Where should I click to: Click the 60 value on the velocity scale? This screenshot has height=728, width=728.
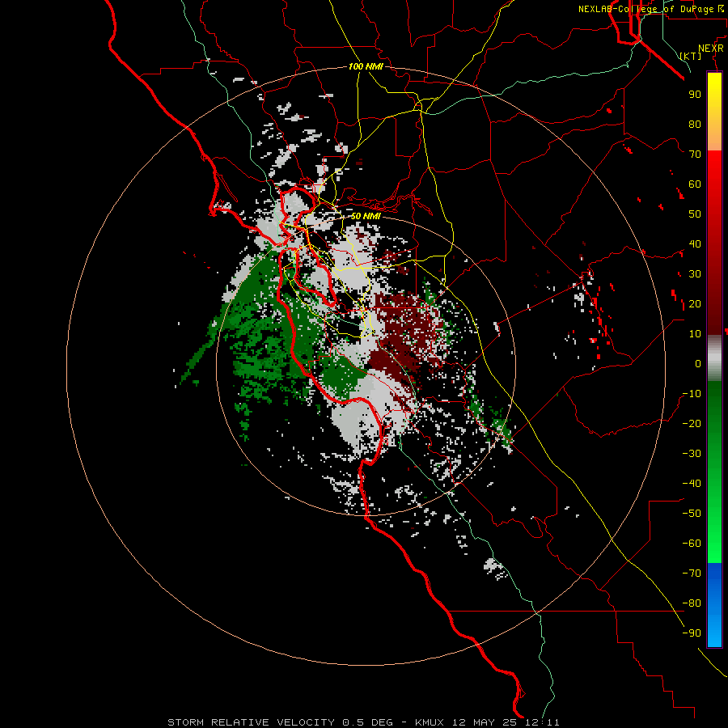[x=695, y=184]
